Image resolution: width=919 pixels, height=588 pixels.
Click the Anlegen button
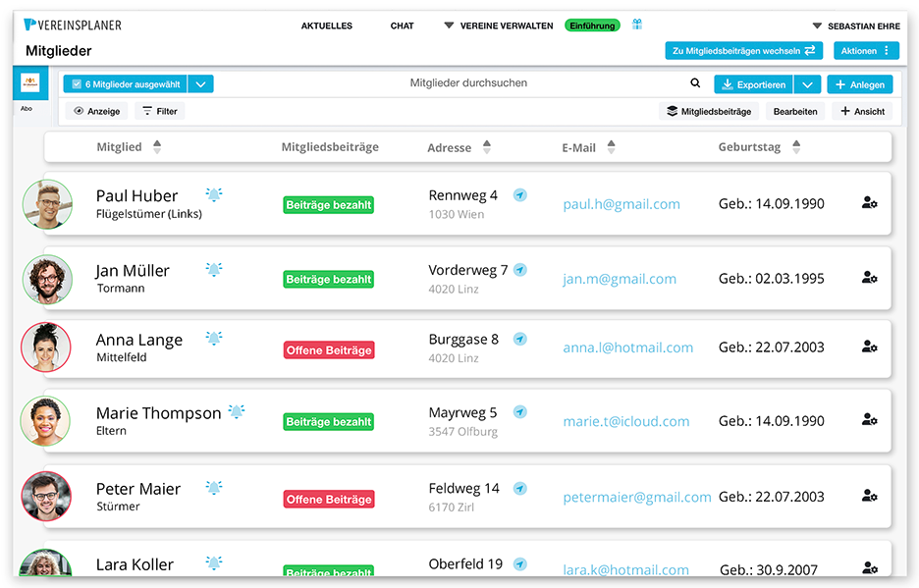tap(859, 84)
